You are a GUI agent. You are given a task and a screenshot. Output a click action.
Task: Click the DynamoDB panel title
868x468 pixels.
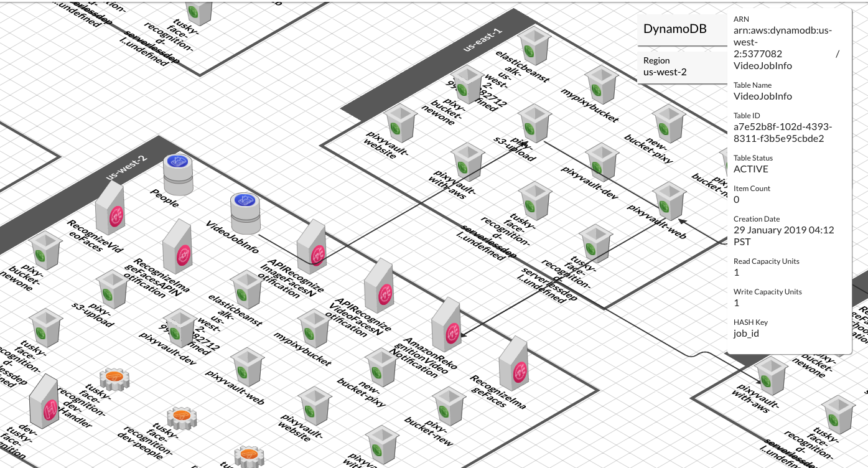point(675,29)
